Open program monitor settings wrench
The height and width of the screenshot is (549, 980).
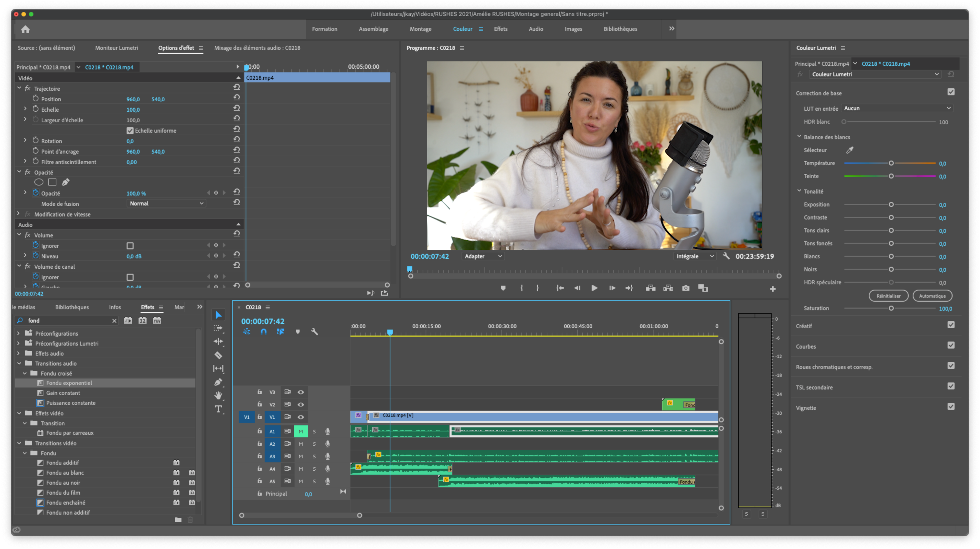point(726,256)
